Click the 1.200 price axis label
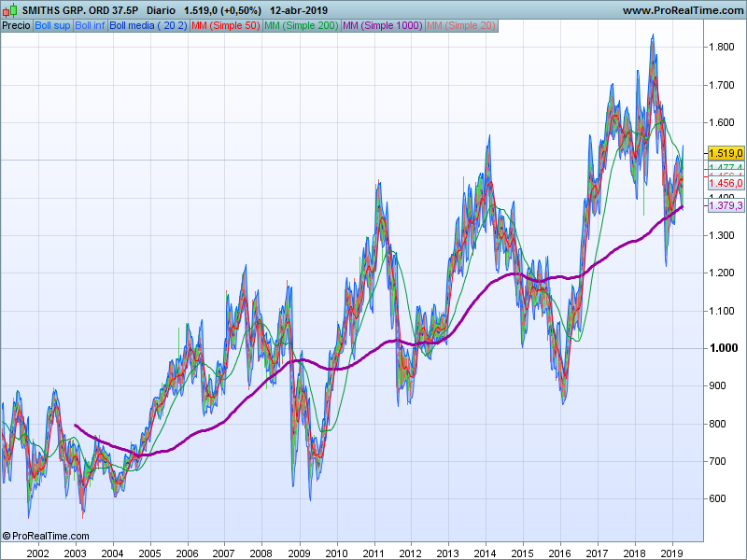This screenshot has width=747, height=560. click(x=722, y=273)
